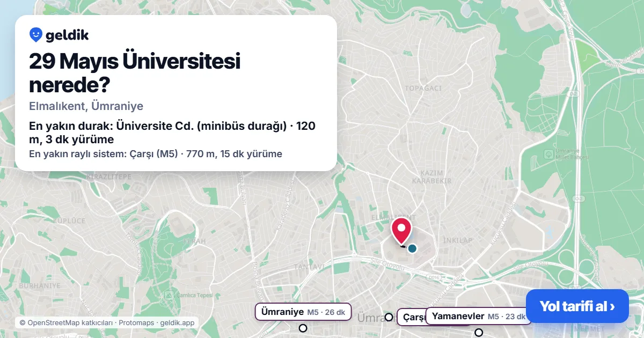Click the KÜPLÜCE neighborhood label on map
Viewport: 644px width, 338px height.
(x=69, y=221)
